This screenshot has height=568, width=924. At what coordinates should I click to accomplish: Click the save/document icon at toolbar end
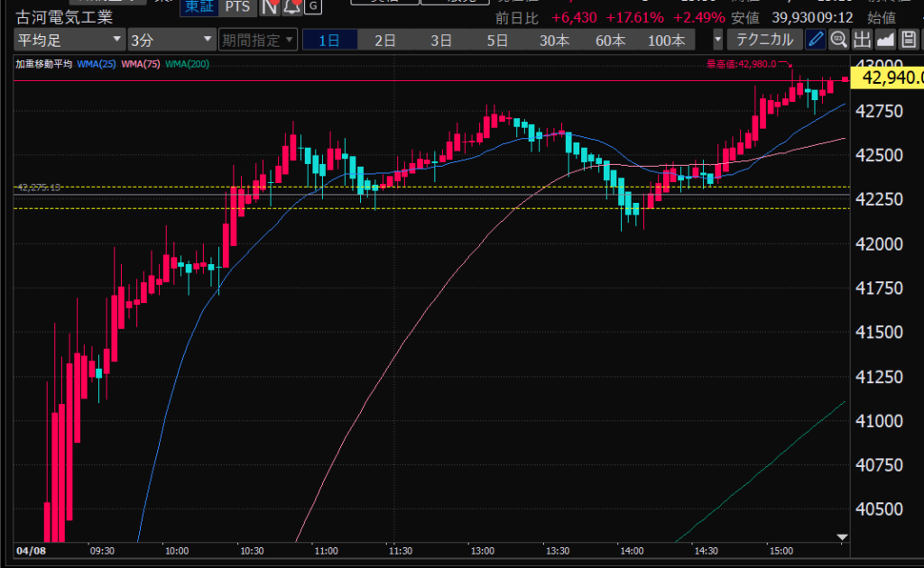click(x=909, y=40)
